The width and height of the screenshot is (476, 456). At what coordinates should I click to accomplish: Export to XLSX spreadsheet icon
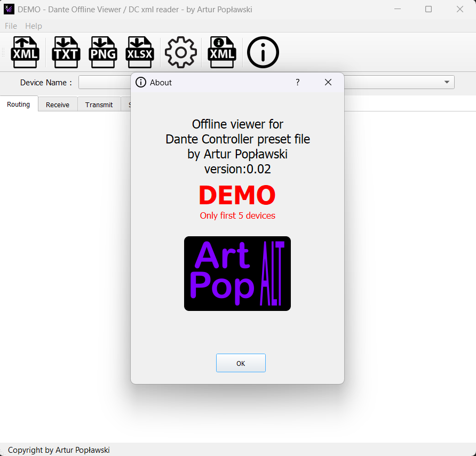(140, 52)
